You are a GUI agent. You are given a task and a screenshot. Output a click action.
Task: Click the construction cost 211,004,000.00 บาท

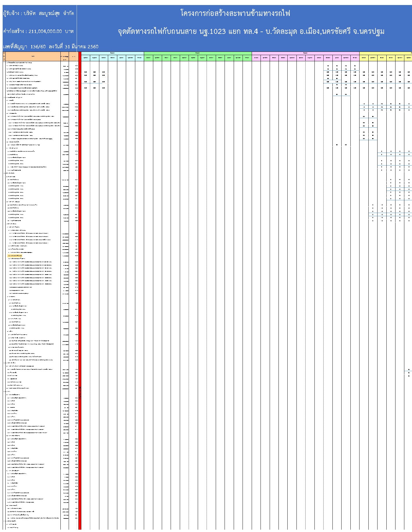pyautogui.click(x=38, y=31)
